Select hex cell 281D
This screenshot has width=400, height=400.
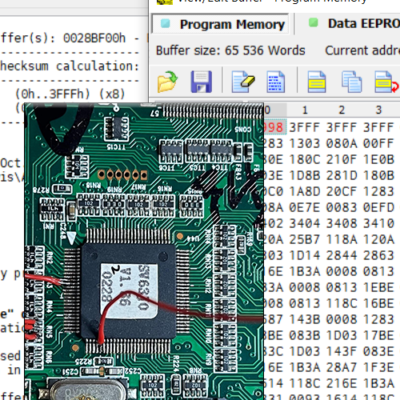tap(342, 175)
